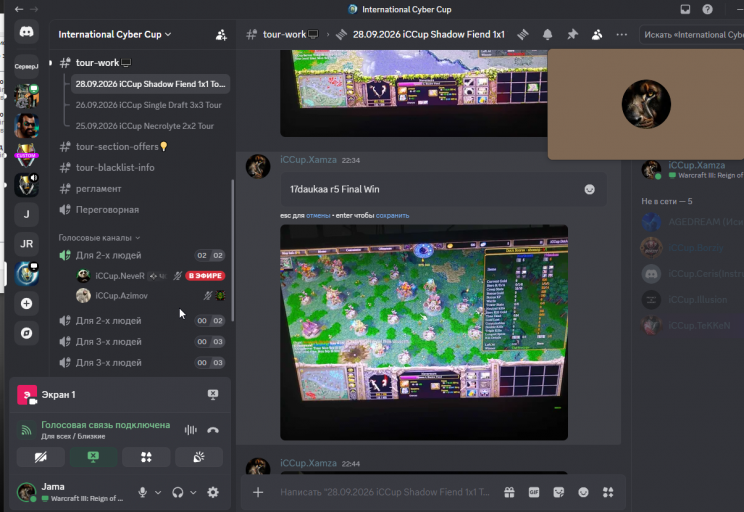744x512 pixels.
Task: Open Explore Discoverable Servers compass icon
Action: (27, 333)
